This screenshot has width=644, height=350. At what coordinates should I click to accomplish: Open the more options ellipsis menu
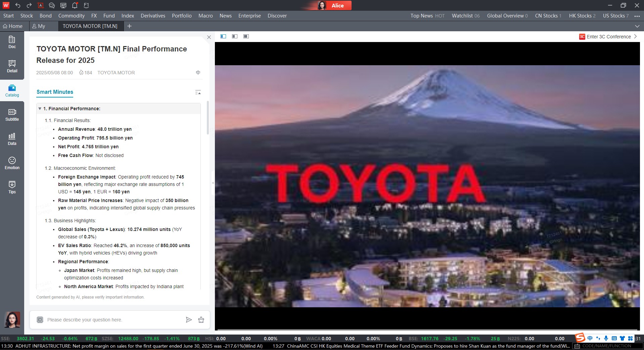click(x=637, y=16)
